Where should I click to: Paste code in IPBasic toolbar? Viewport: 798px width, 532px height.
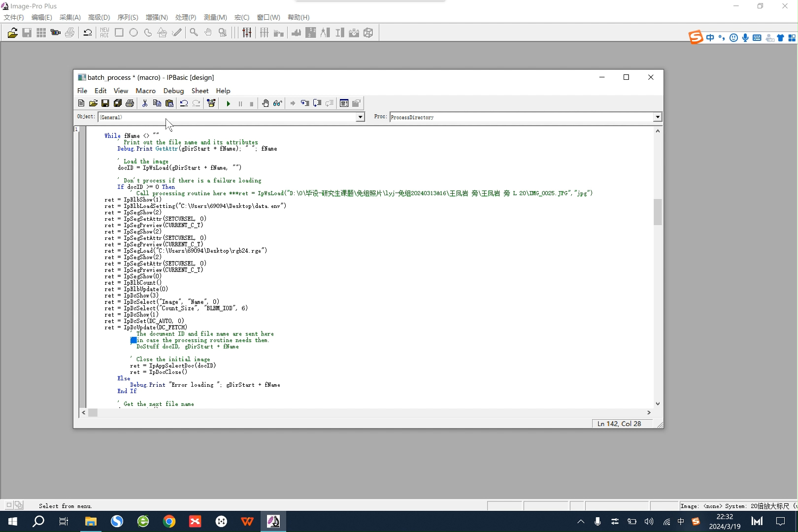(169, 103)
